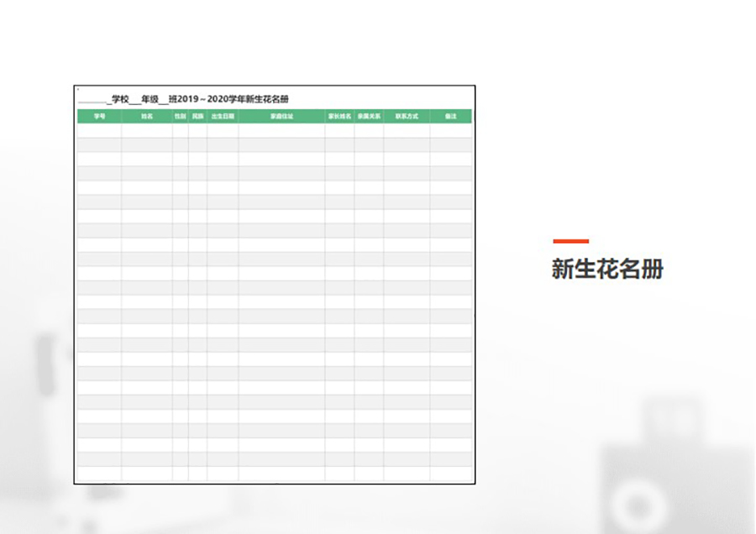Click the 家庭住址 column header
Viewport: 756px width, 534px height.
tap(281, 116)
